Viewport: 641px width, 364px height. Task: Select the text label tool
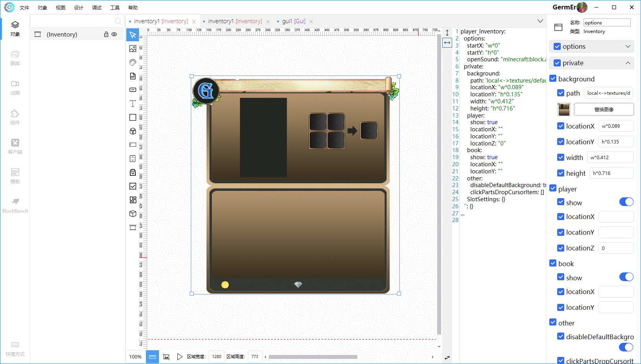(x=133, y=103)
